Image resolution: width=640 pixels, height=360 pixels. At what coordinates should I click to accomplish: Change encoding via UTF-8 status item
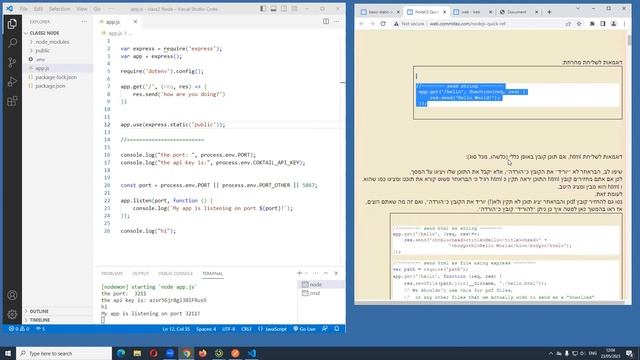point(229,329)
